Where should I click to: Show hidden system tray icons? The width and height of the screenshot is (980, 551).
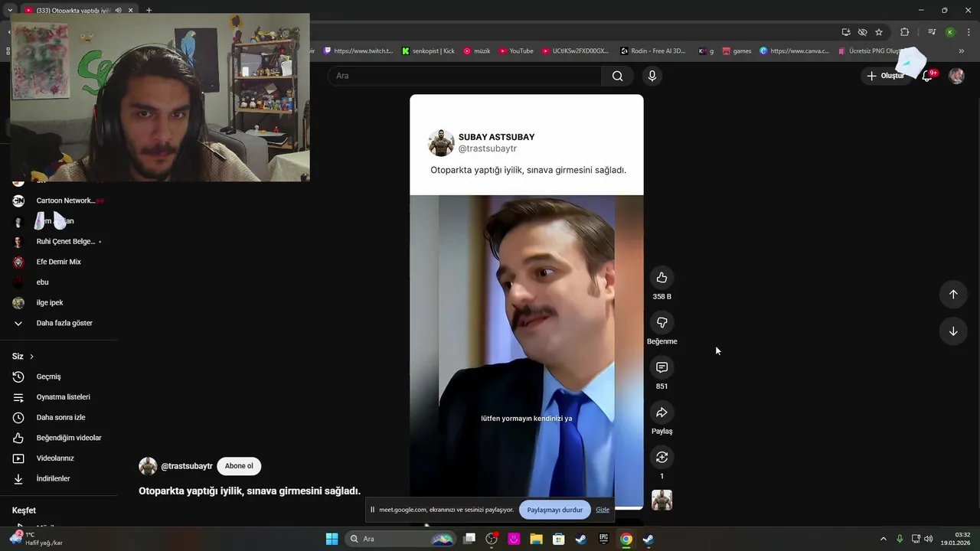pos(883,539)
